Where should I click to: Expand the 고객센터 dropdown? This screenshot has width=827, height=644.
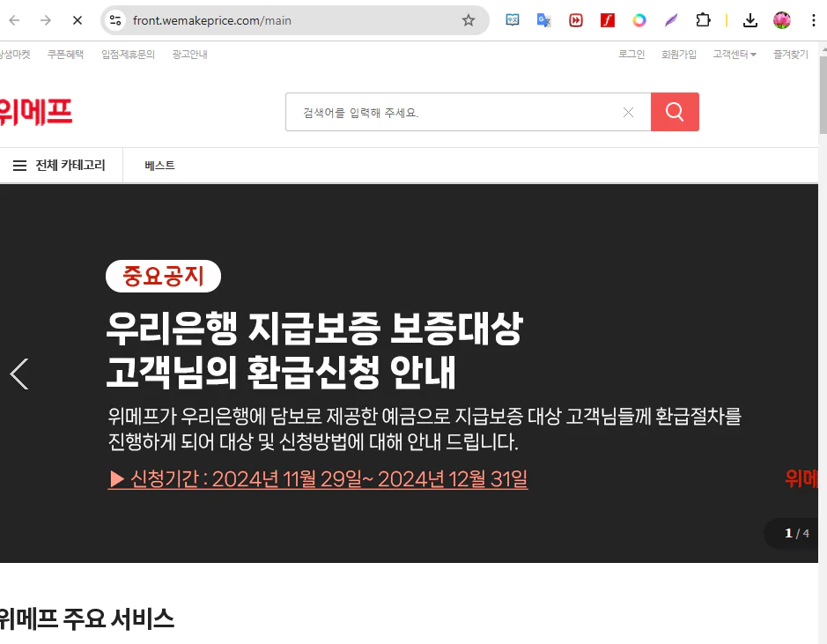tap(735, 55)
